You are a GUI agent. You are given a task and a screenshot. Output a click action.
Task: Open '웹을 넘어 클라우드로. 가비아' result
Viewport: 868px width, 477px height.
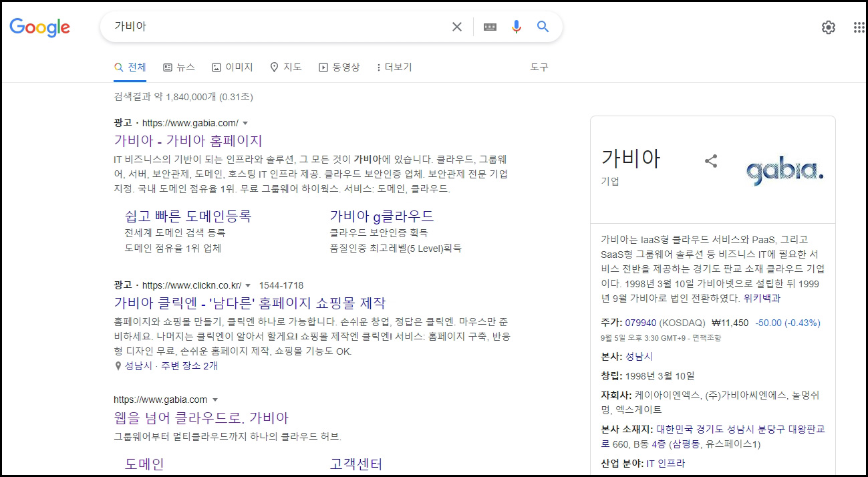[201, 418]
